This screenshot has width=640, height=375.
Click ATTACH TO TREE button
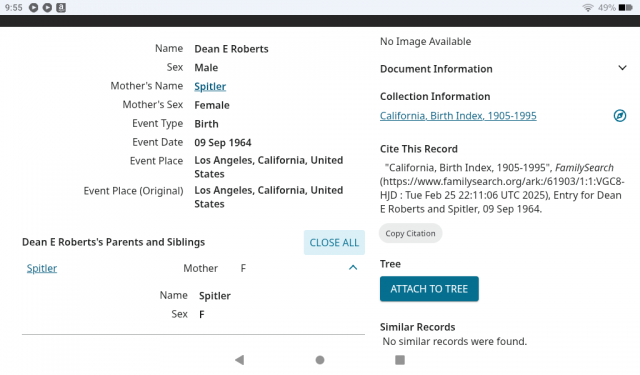(x=429, y=289)
